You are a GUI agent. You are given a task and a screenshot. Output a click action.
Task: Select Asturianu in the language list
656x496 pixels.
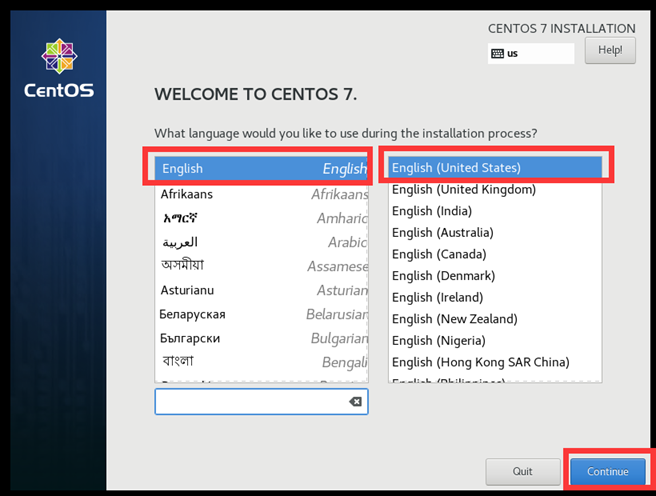coord(261,290)
